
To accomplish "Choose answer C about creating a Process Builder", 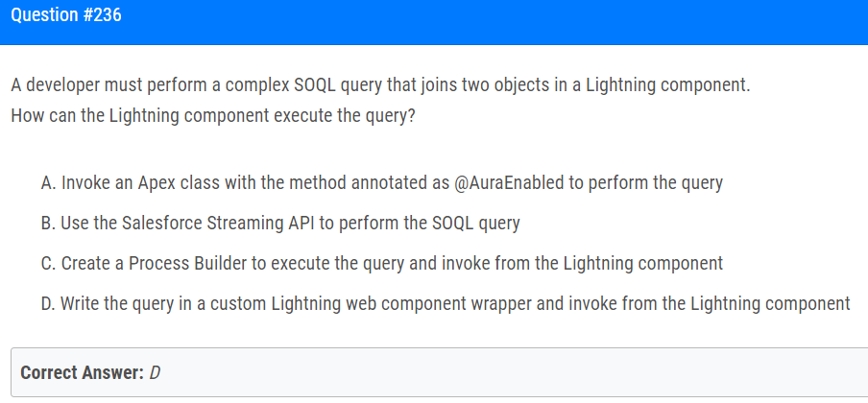I will pos(382,264).
